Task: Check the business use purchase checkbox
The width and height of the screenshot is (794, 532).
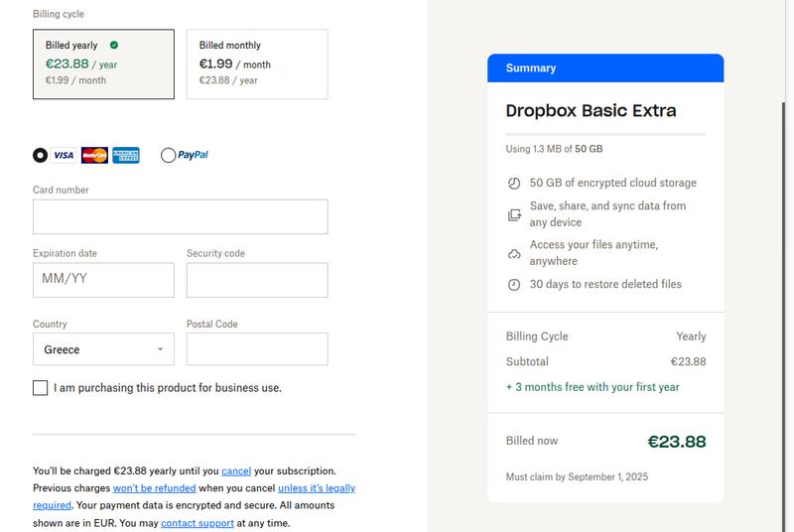Action: tap(41, 388)
